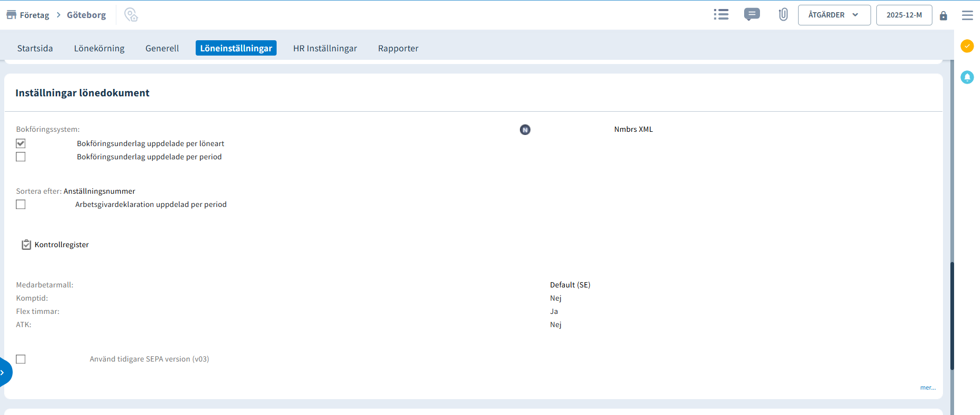Click the vertical page scrollbar

952,316
